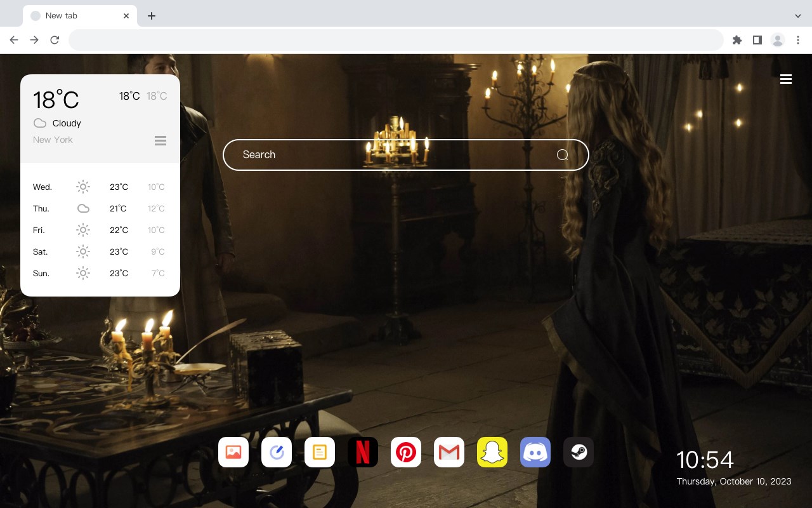Click the Cloudy condition text
The image size is (812, 508).
67,123
